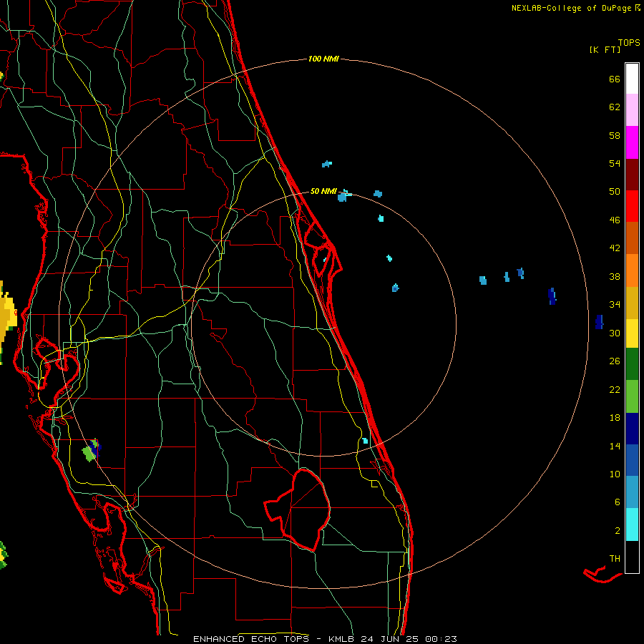Click the 58 legend value
Image resolution: width=644 pixels, height=644 pixels.
tap(615, 135)
